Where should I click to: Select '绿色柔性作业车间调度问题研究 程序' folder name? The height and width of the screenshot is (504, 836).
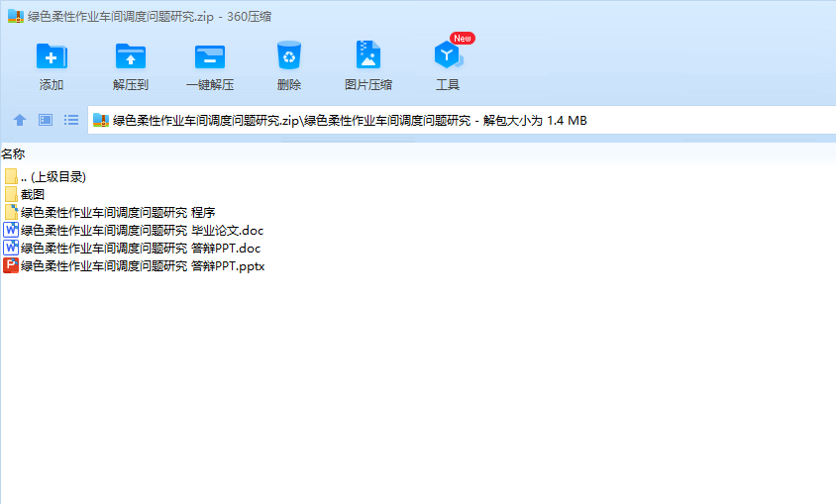coord(118,213)
